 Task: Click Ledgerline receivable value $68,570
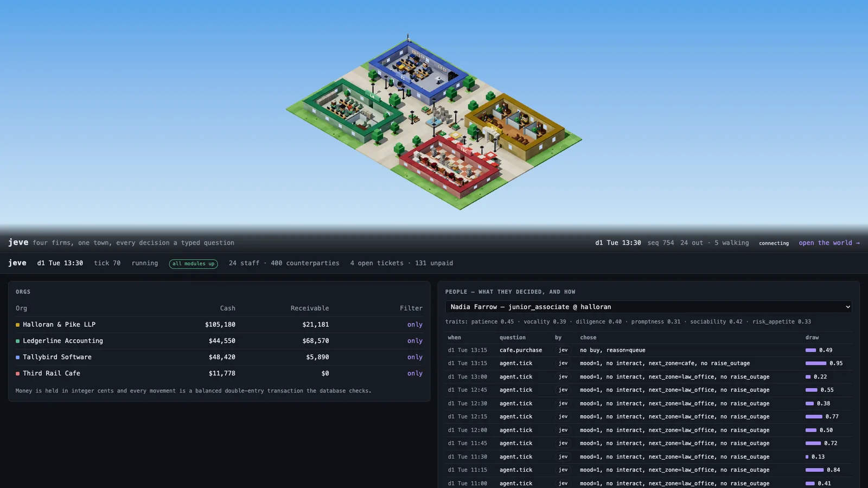point(316,341)
